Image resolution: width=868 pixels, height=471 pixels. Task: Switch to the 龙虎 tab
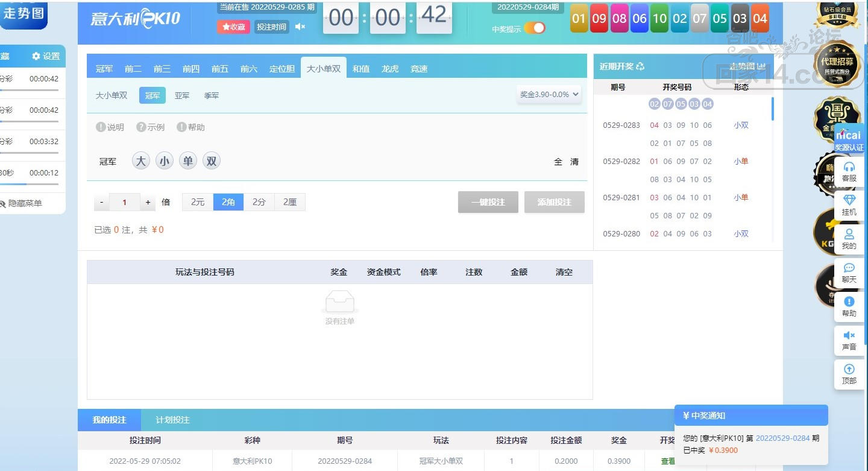(x=390, y=69)
